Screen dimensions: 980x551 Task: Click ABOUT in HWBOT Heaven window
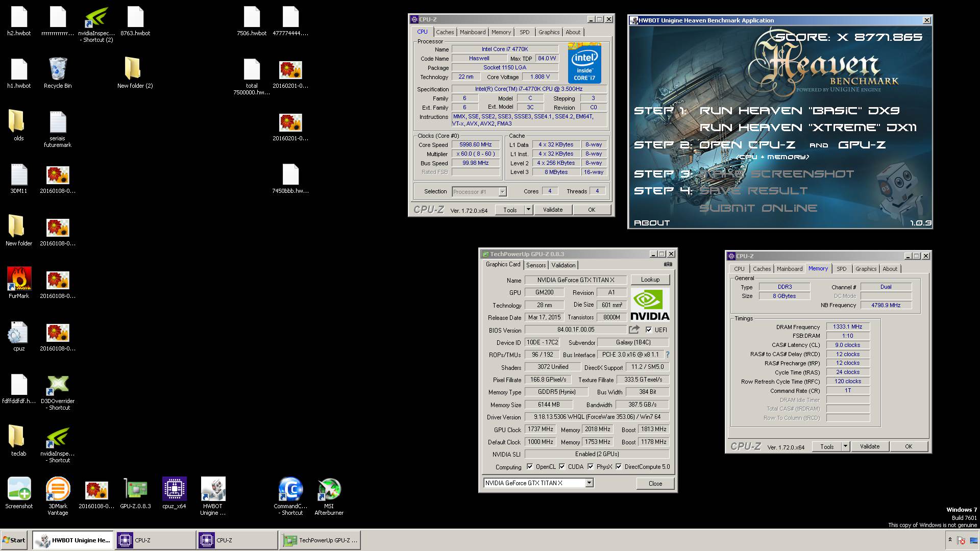[652, 223]
